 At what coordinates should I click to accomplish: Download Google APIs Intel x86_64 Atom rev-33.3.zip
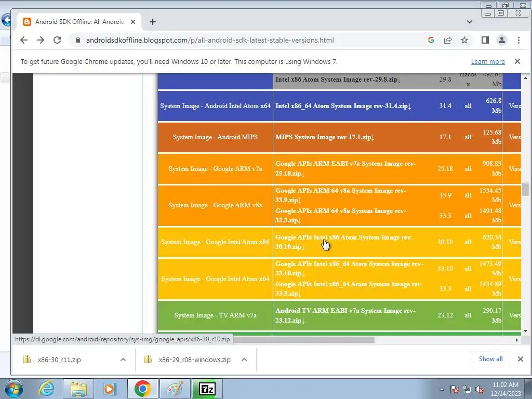click(349, 289)
